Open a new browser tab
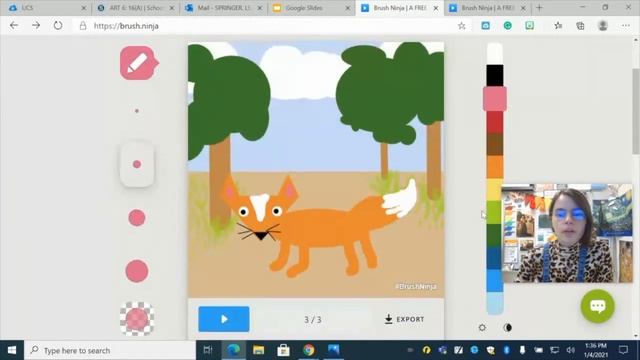Image resolution: width=640 pixels, height=360 pixels. [539, 8]
